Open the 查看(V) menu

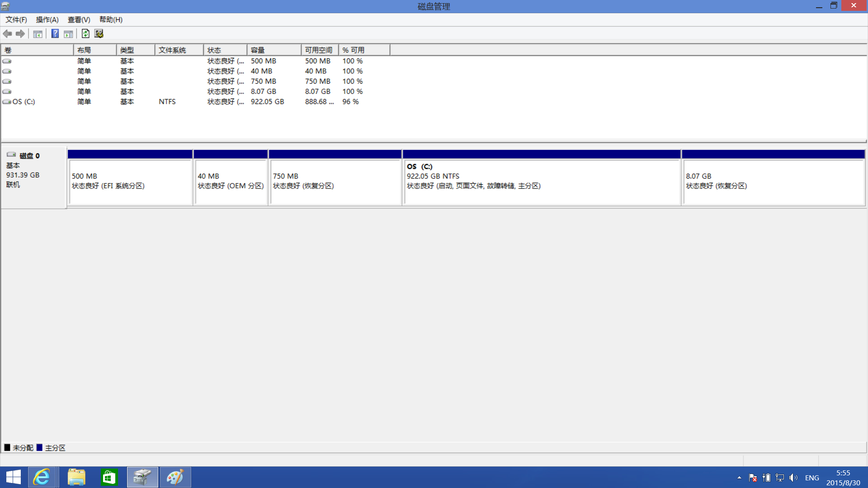(x=79, y=19)
